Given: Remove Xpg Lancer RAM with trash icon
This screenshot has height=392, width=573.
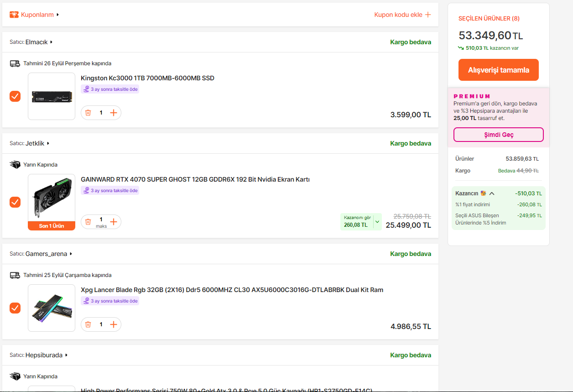Looking at the screenshot, I should click(88, 324).
